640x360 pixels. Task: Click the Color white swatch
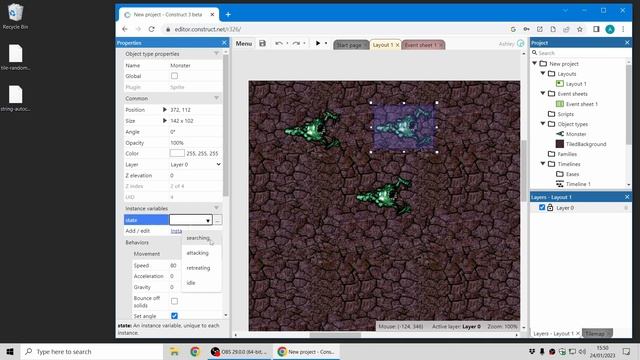point(177,153)
